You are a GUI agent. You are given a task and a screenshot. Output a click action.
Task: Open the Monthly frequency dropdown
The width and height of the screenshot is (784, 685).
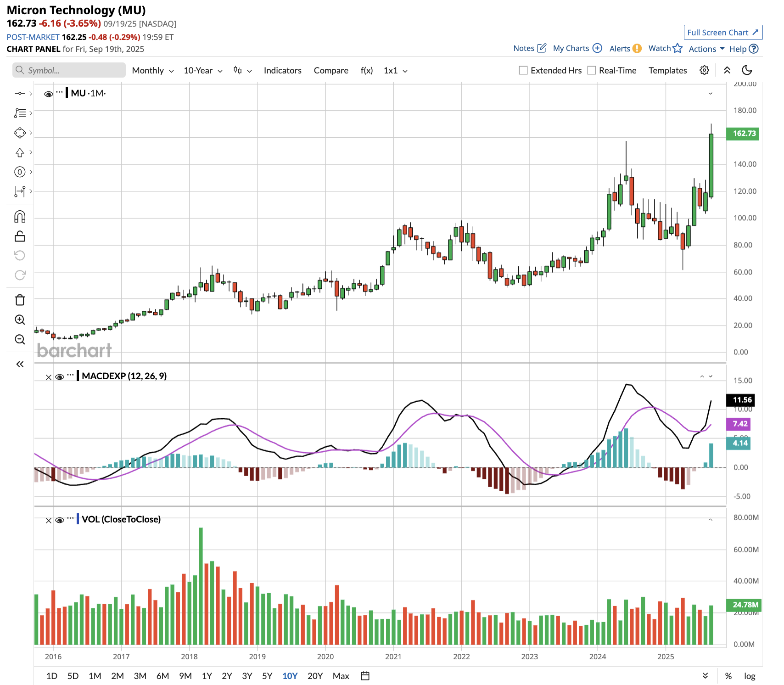pos(153,70)
